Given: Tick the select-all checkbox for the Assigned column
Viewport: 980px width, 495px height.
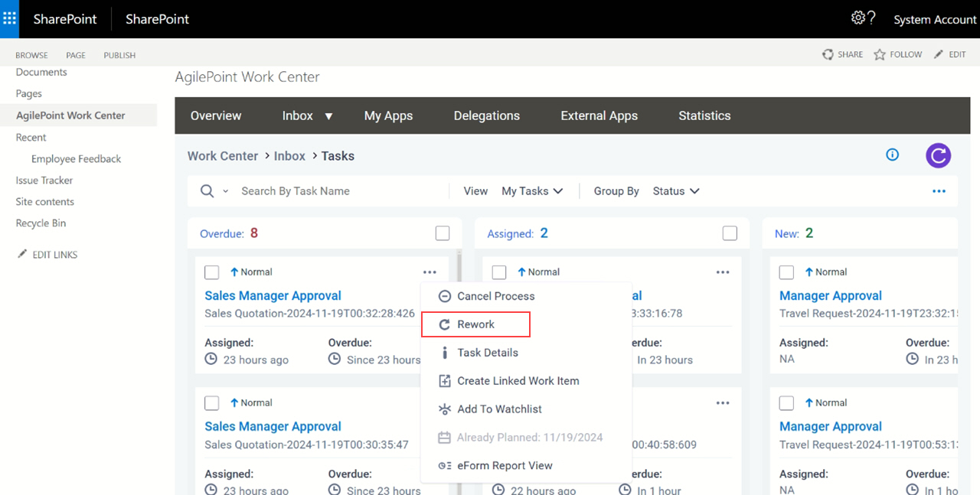Looking at the screenshot, I should pyautogui.click(x=730, y=233).
